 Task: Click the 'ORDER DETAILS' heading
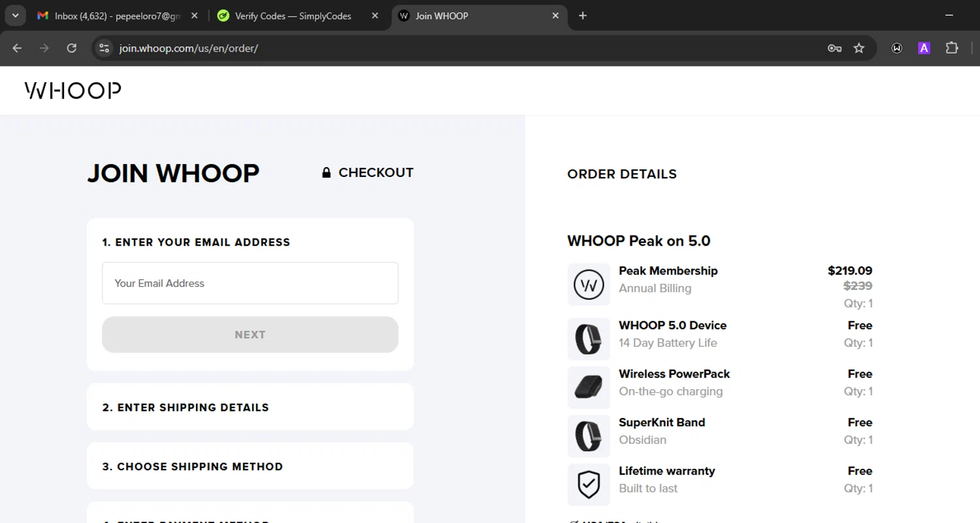tap(622, 174)
